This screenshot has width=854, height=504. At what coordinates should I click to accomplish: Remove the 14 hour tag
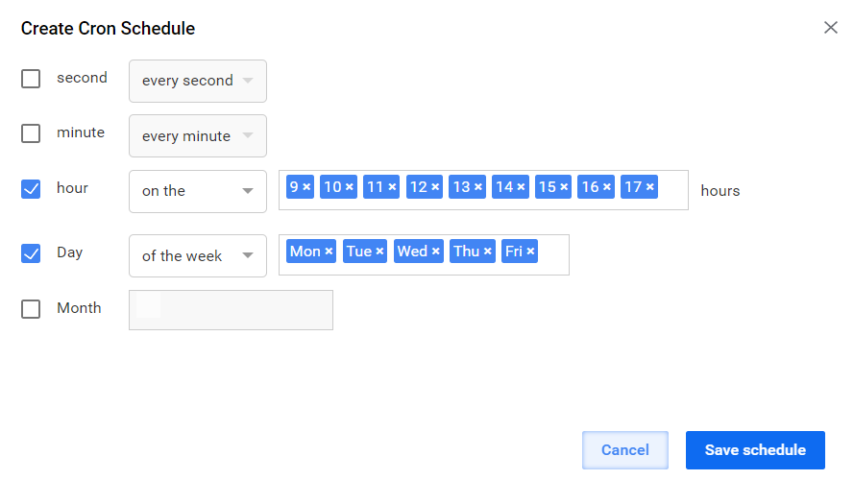pos(521,187)
